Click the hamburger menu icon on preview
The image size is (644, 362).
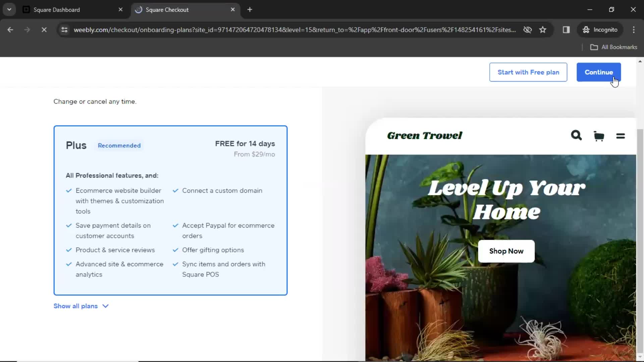click(620, 136)
